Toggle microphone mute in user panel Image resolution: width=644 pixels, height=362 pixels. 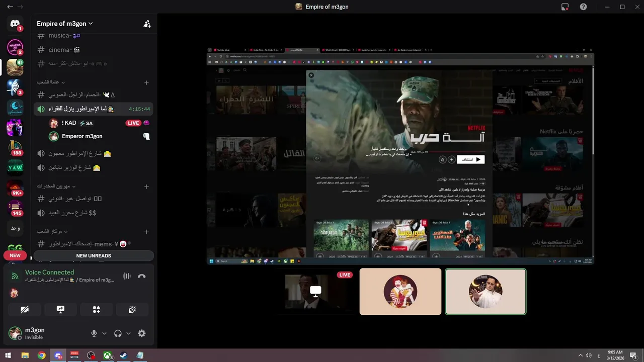click(x=94, y=333)
